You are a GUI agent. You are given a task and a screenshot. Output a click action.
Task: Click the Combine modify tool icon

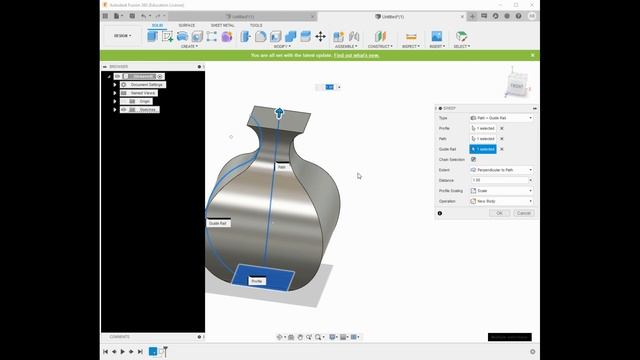click(291, 36)
